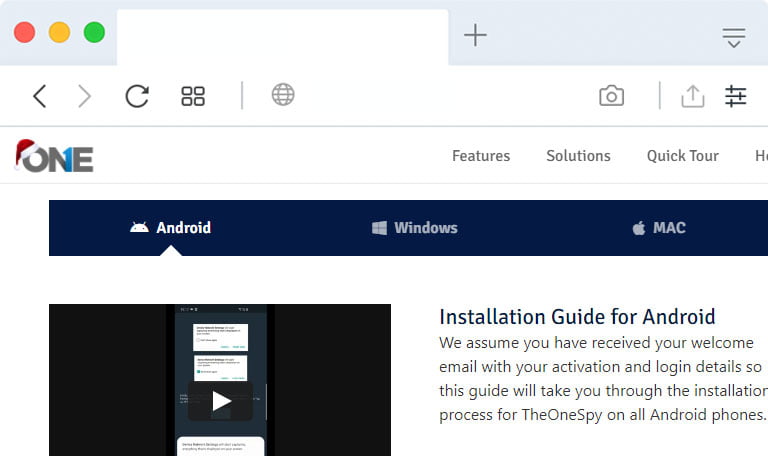Expand the tab list dropdown arrow
The width and height of the screenshot is (768, 456).
click(734, 38)
